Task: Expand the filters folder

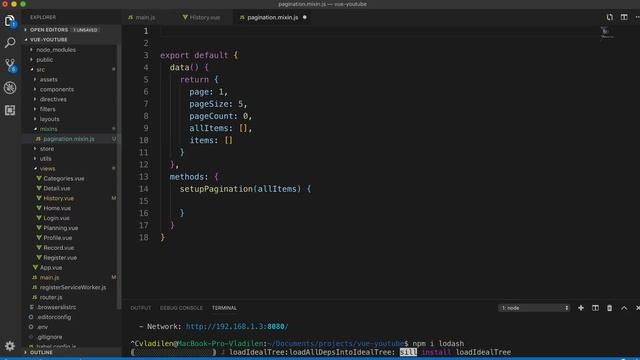Action: (47, 109)
